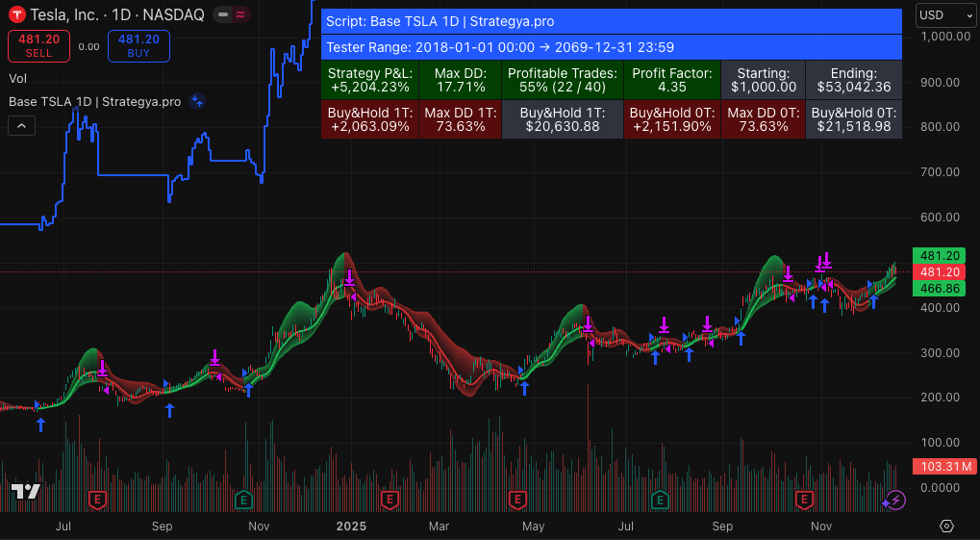Click the Ending $53,042.36 cell
Screen dimensions: 980x540
tap(854, 80)
